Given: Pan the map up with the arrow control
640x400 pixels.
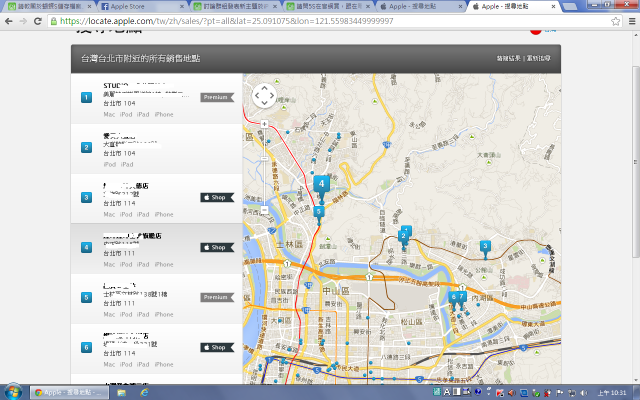Looking at the screenshot, I should point(264,87).
